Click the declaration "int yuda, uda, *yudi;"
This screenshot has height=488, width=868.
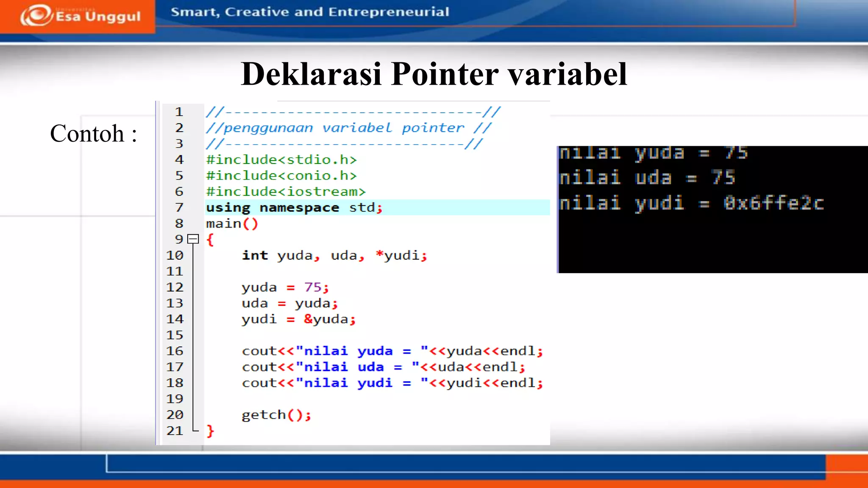coord(334,255)
